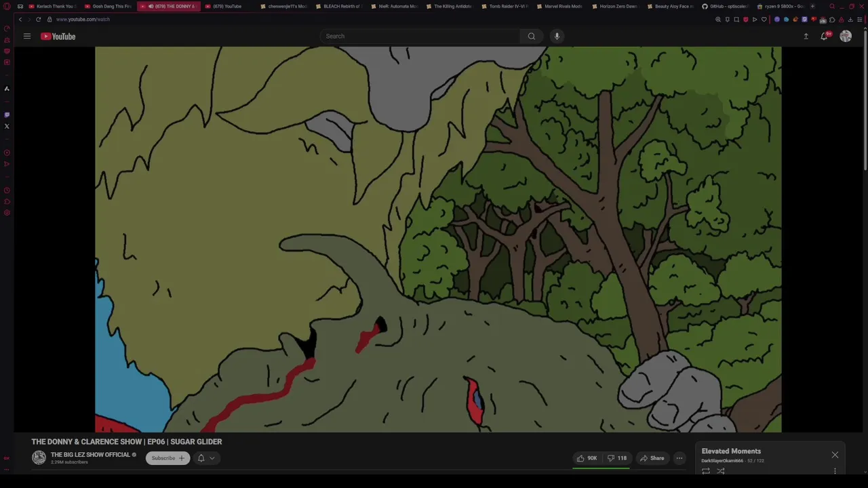Viewport: 868px width, 488px height.
Task: Start voice search with microphone
Action: [557, 36]
